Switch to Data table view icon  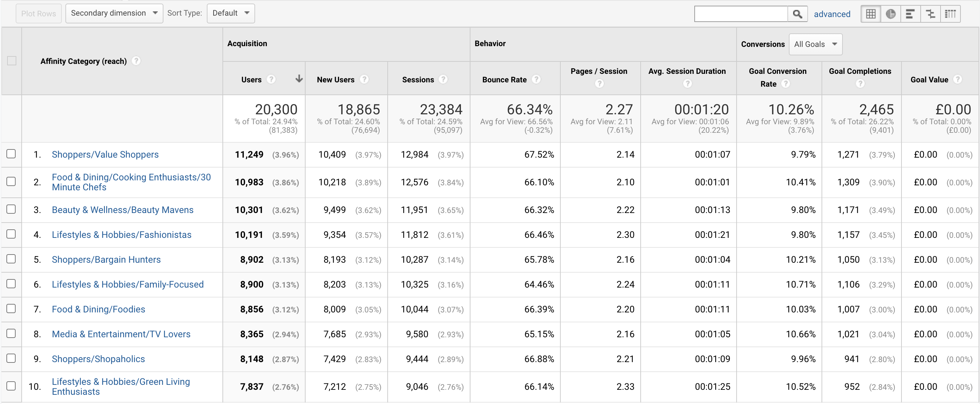coord(871,14)
